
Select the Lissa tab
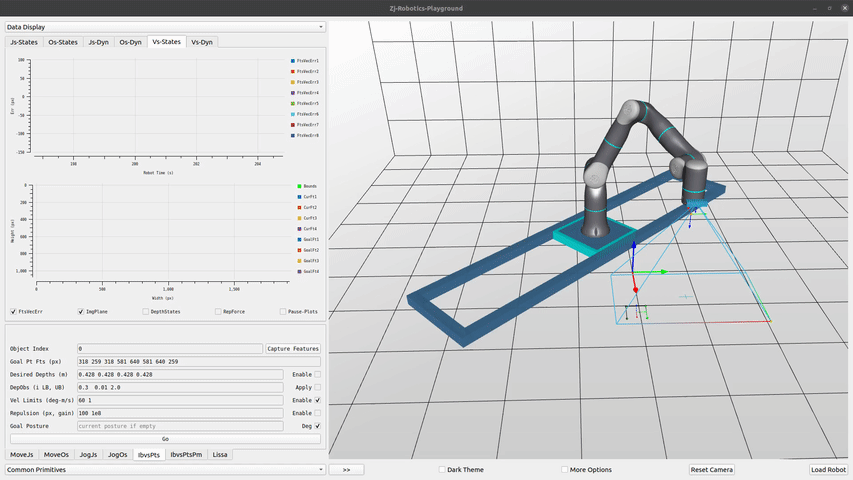[x=220, y=454]
